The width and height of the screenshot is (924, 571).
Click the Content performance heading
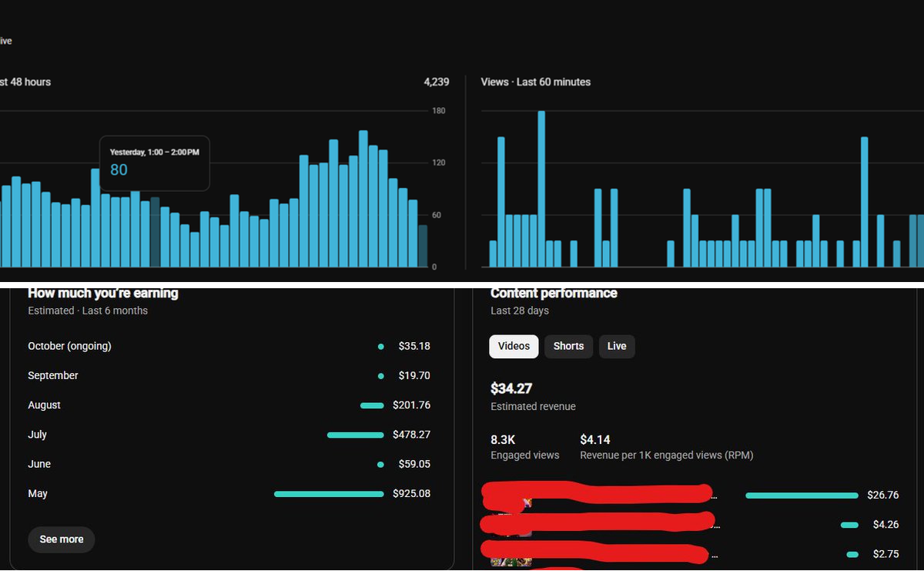(554, 293)
